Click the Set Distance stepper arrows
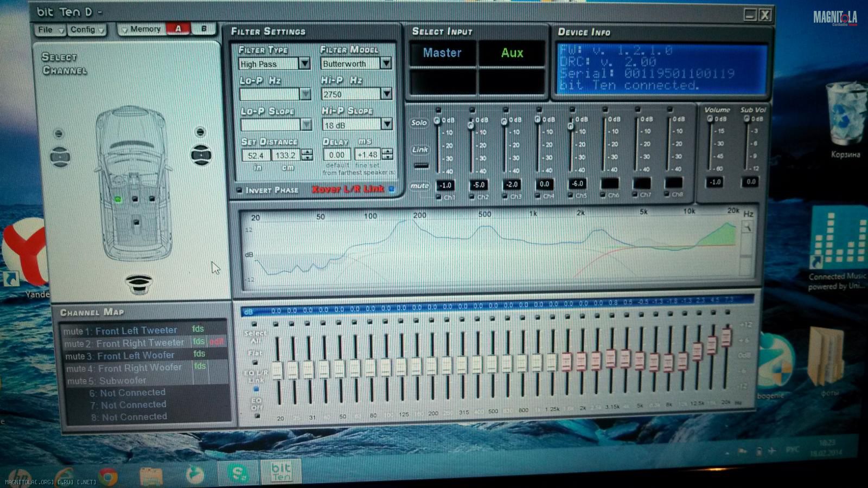Image resolution: width=868 pixels, height=488 pixels. [307, 155]
